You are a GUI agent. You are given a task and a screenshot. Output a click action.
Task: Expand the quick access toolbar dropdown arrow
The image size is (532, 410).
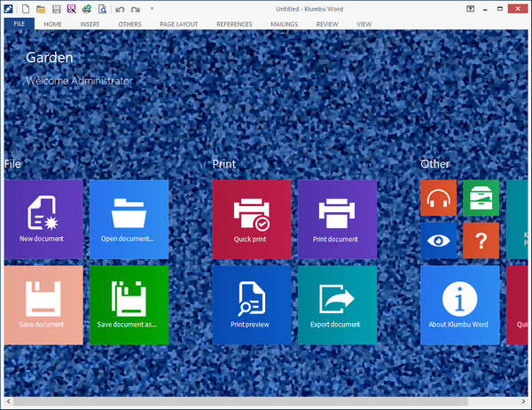pyautogui.click(x=152, y=9)
